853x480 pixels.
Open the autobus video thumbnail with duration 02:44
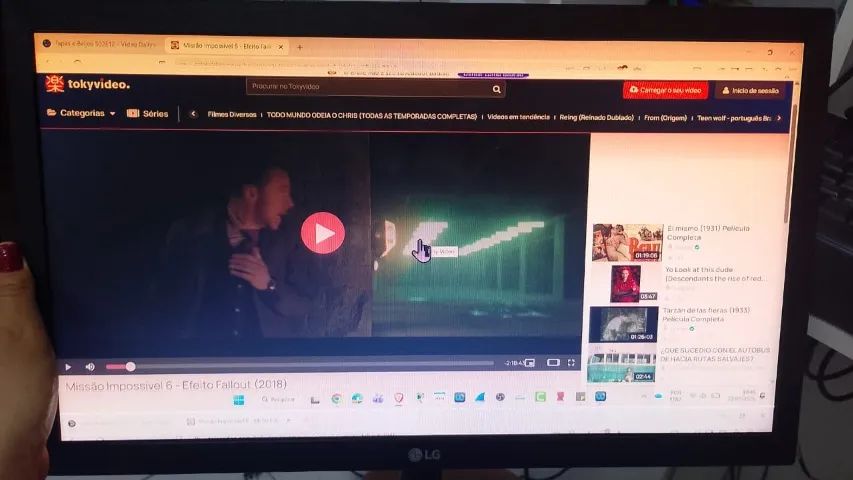pos(621,365)
